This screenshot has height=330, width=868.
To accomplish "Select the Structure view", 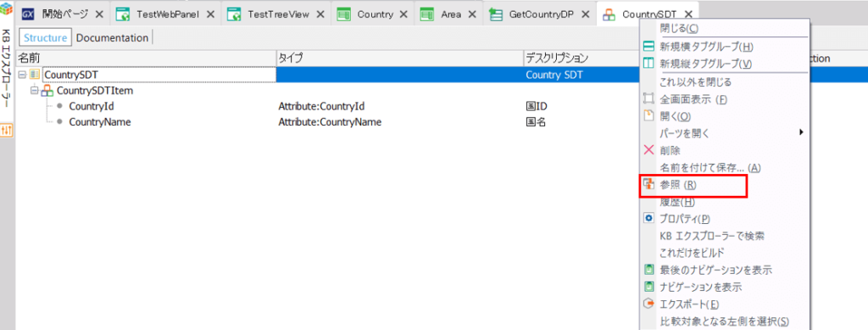I will (46, 37).
